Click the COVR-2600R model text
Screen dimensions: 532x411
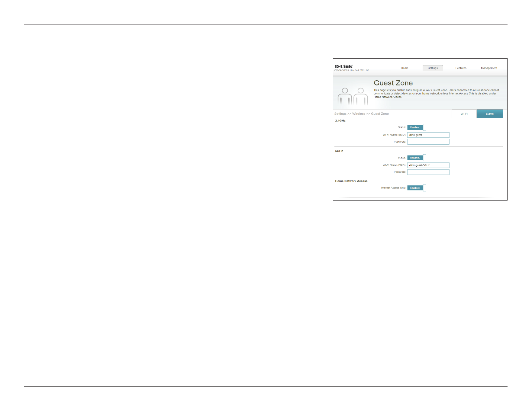352,70
